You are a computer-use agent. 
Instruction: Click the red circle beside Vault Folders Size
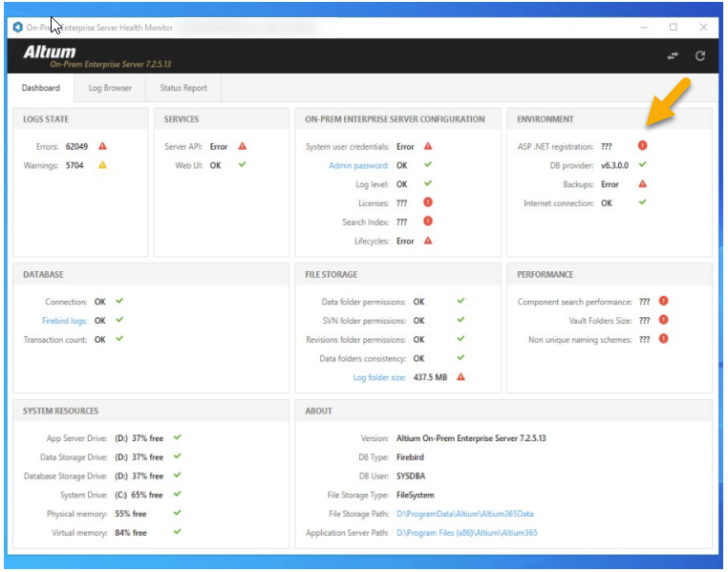pos(664,320)
